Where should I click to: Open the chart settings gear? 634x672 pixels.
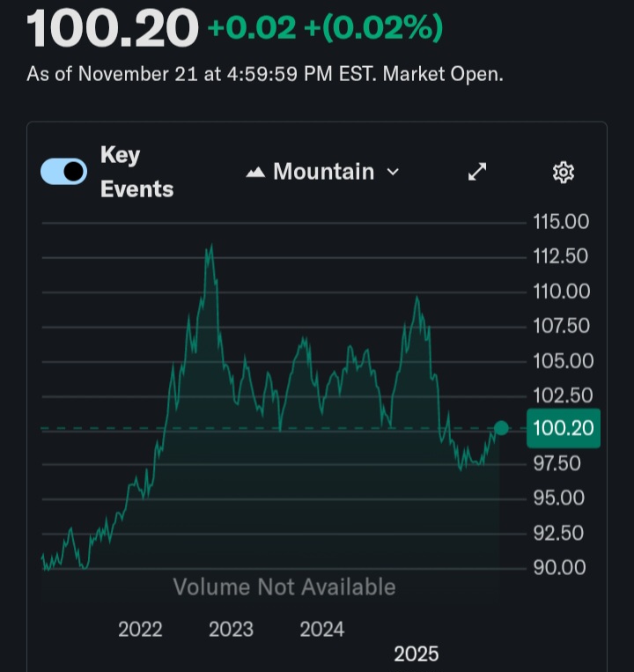pos(563,172)
